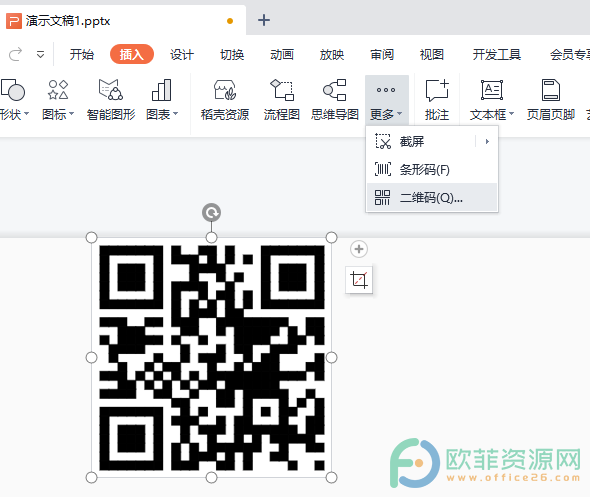Screen dimensions: 590x497
Task: Click the bottom-middle resize handle of QR code
Action: point(211,477)
